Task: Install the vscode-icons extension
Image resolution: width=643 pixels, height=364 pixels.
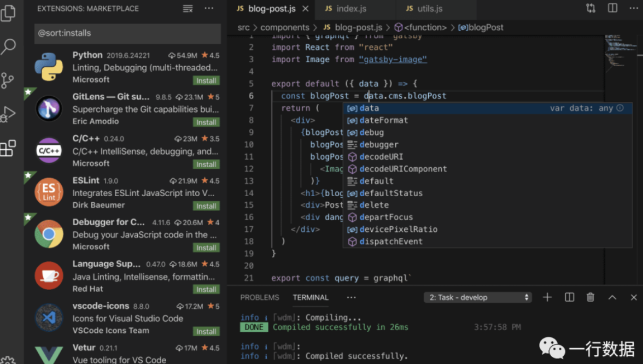Action: [x=206, y=331]
